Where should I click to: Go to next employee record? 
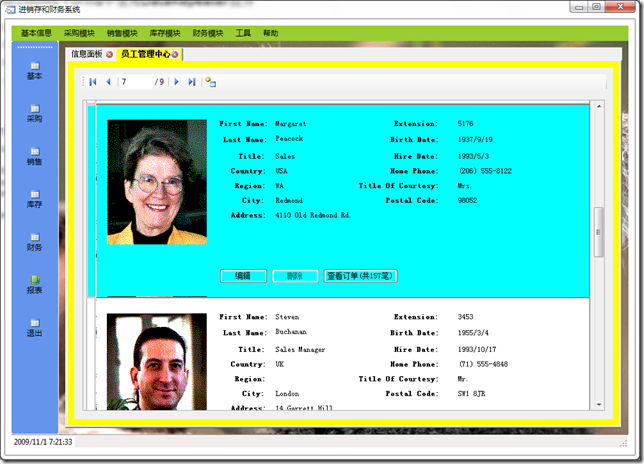coord(177,82)
